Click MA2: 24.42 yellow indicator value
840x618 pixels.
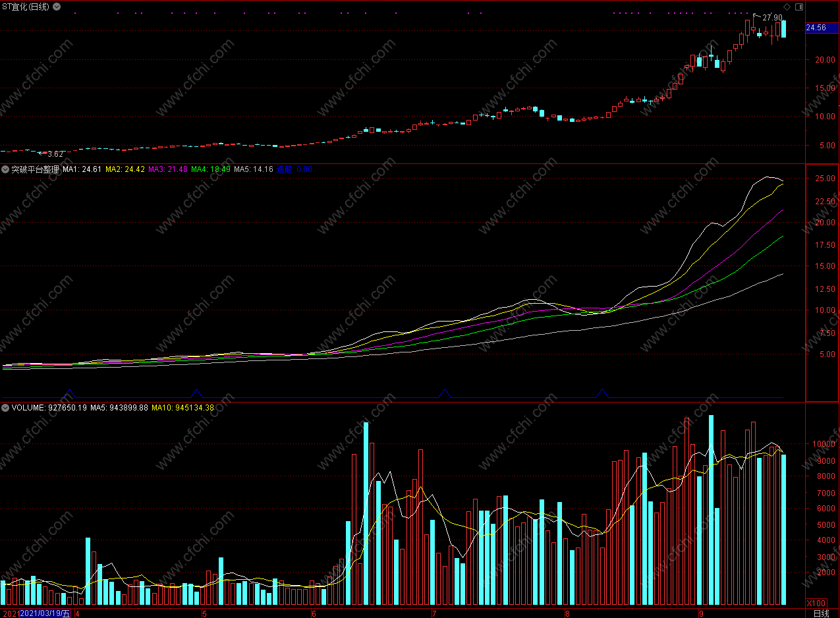(x=125, y=169)
